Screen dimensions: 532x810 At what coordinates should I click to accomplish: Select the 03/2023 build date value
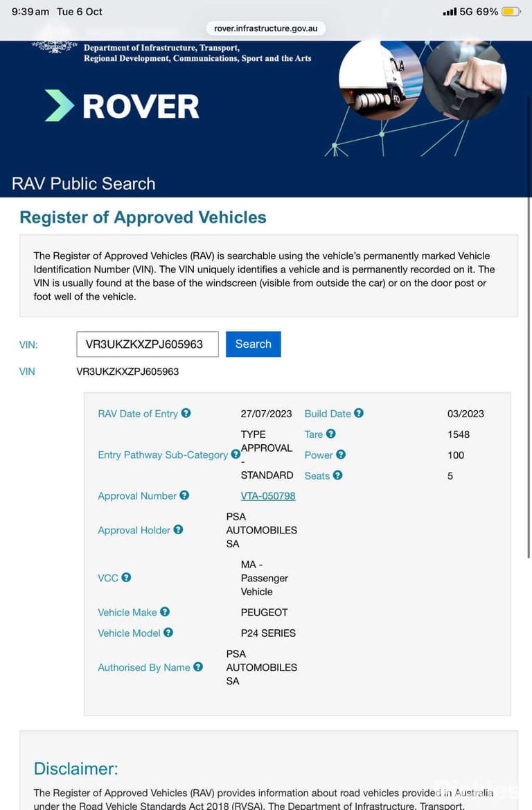click(466, 414)
